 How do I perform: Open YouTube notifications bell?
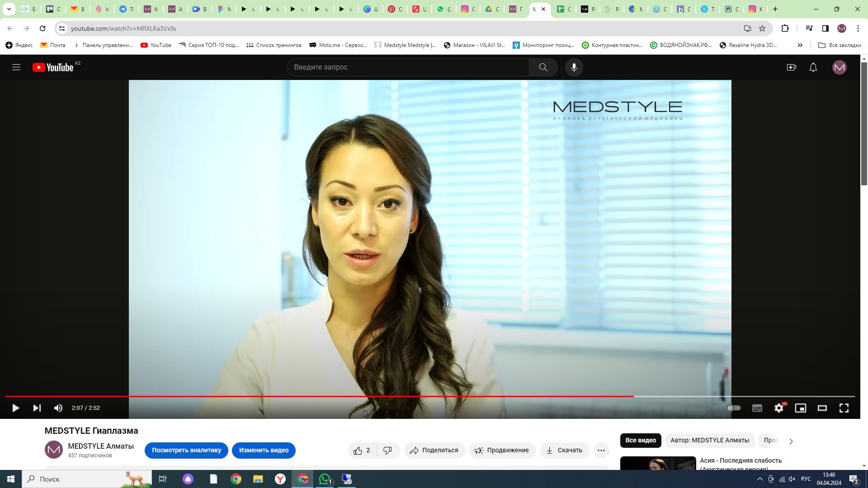point(813,67)
